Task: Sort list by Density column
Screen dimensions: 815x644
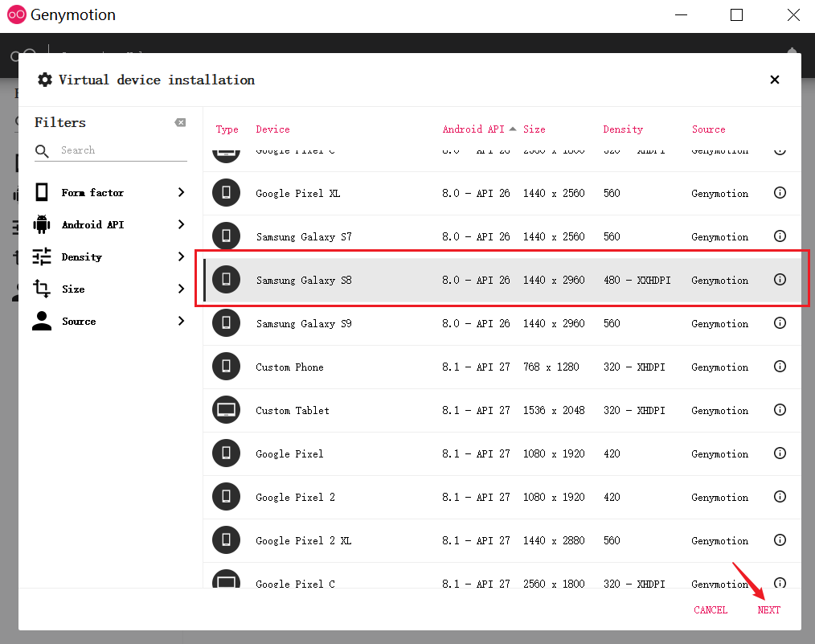Action: [623, 129]
